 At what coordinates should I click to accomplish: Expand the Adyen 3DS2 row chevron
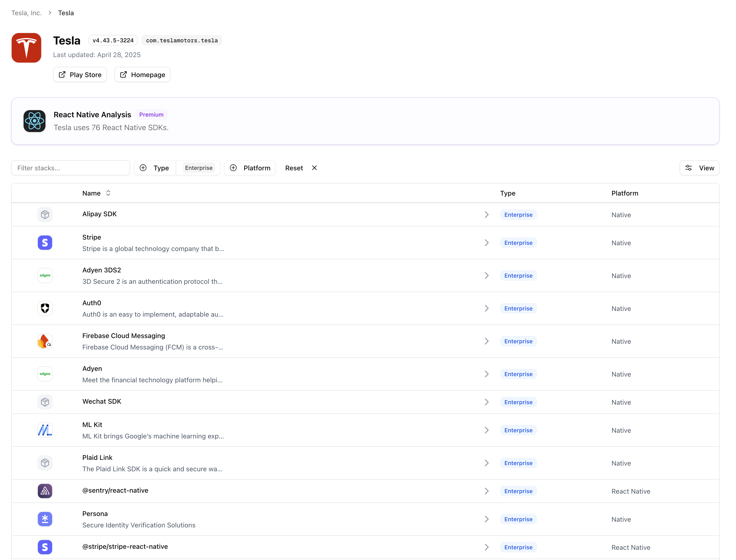[487, 276]
